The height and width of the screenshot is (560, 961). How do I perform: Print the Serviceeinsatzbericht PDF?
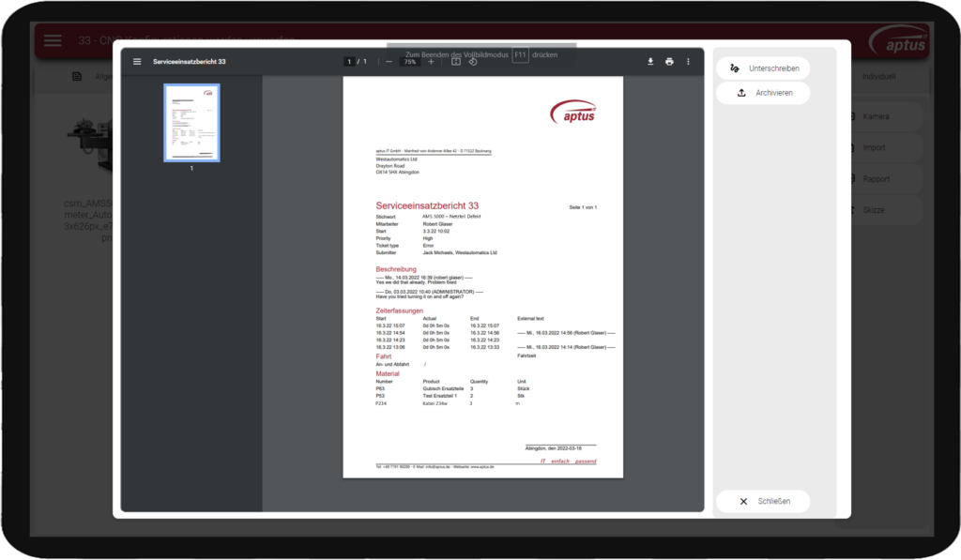(x=669, y=61)
